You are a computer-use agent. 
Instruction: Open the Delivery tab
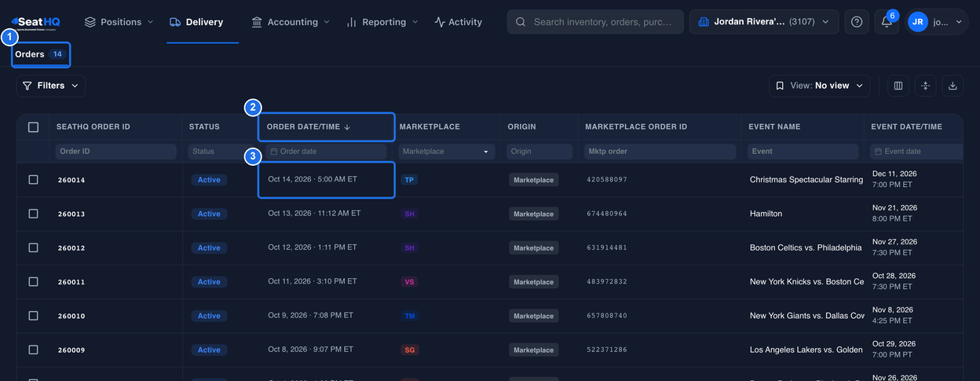click(x=196, y=22)
